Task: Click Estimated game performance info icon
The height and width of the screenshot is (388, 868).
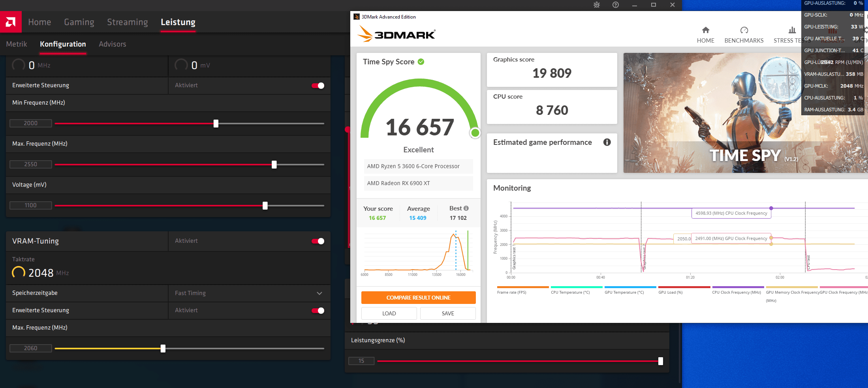Action: (x=607, y=142)
